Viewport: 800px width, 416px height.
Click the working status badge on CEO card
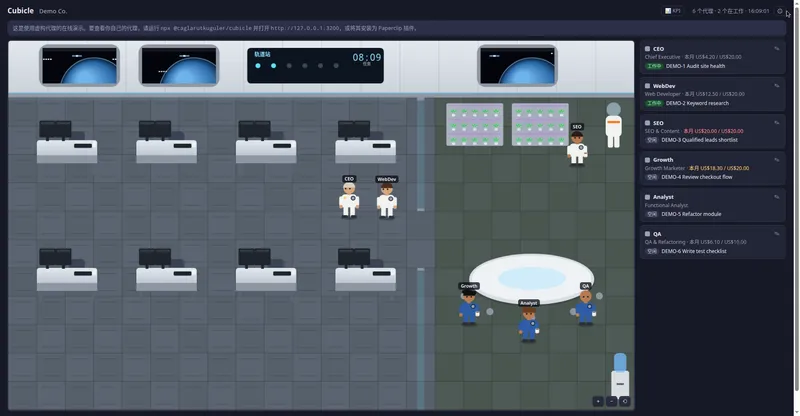tap(654, 66)
